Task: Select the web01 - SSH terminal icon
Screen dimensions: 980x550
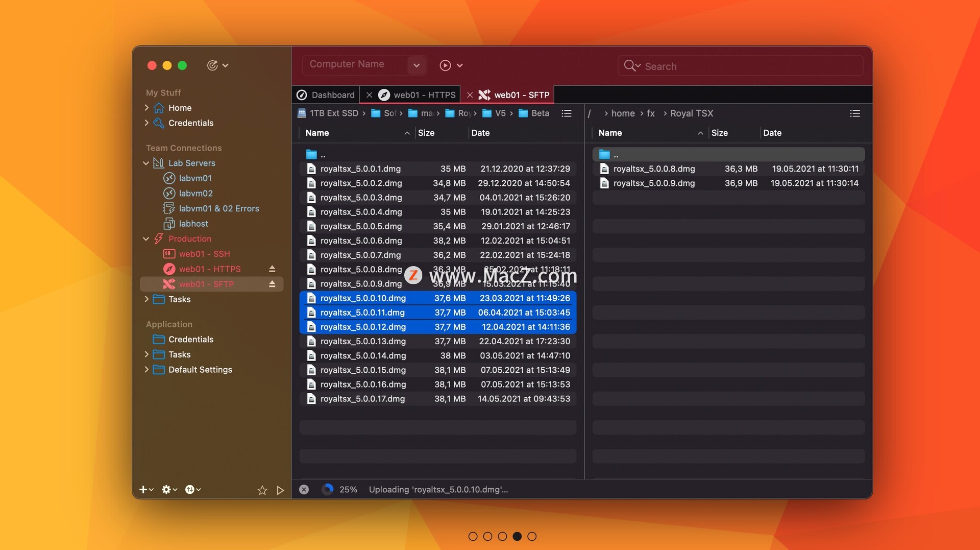Action: tap(169, 254)
